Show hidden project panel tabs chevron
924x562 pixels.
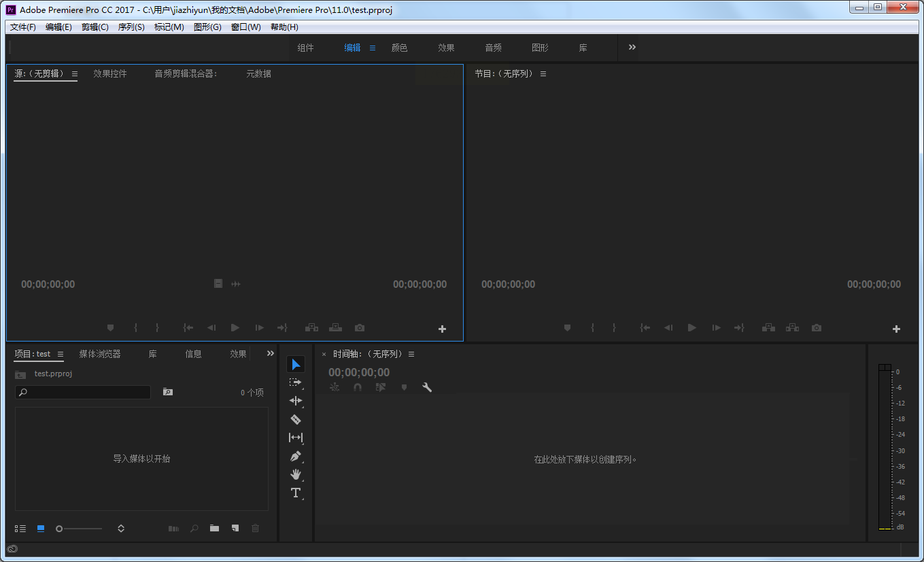(271, 353)
